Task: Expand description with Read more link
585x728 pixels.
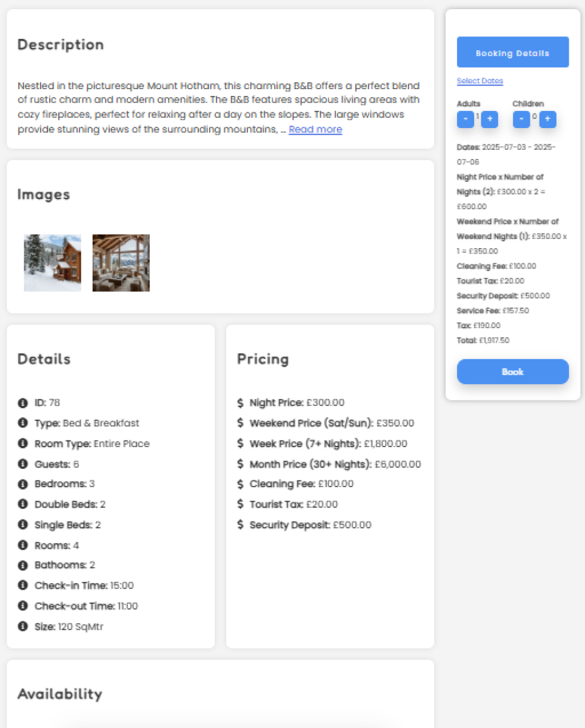Action: pyautogui.click(x=315, y=129)
